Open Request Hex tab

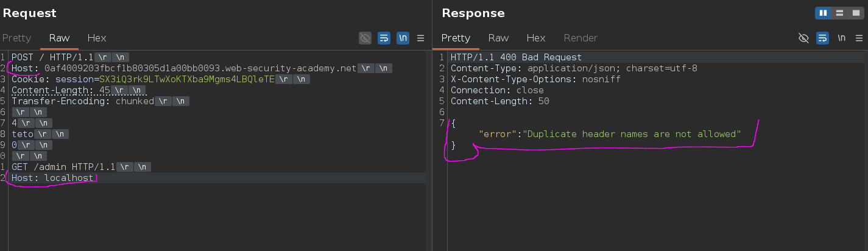(97, 38)
